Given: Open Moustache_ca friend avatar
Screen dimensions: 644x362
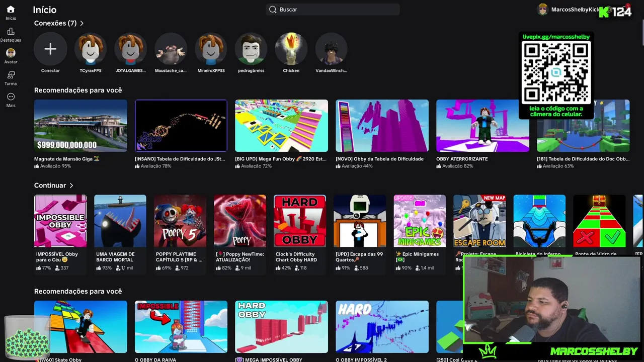Looking at the screenshot, I should tap(171, 49).
